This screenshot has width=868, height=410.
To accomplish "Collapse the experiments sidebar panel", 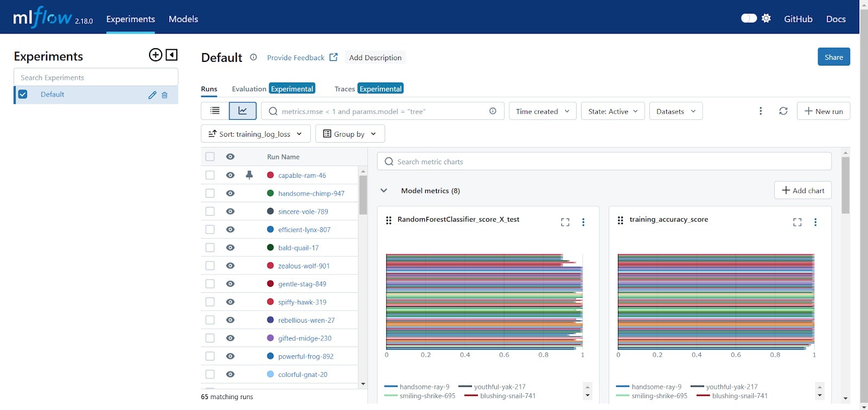I will [171, 55].
